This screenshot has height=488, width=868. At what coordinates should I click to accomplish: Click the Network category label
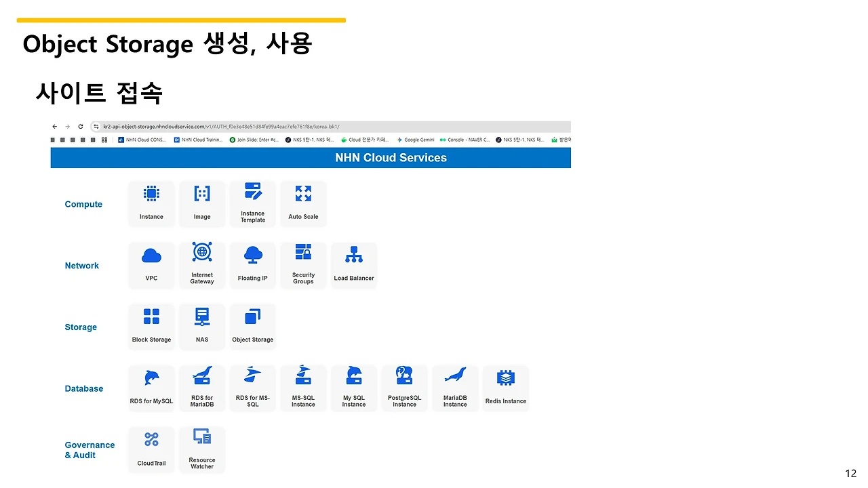(82, 266)
